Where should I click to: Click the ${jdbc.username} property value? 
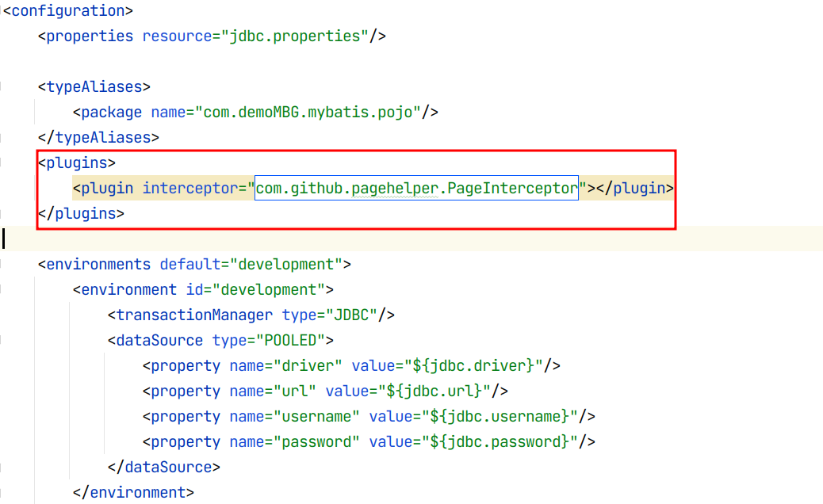[x=500, y=416]
